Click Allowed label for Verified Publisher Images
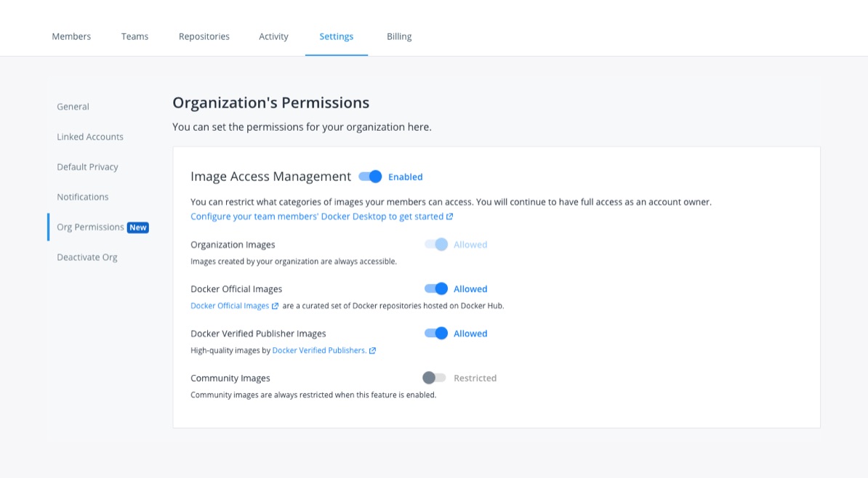Screen dimensions: 868x478 point(470,333)
